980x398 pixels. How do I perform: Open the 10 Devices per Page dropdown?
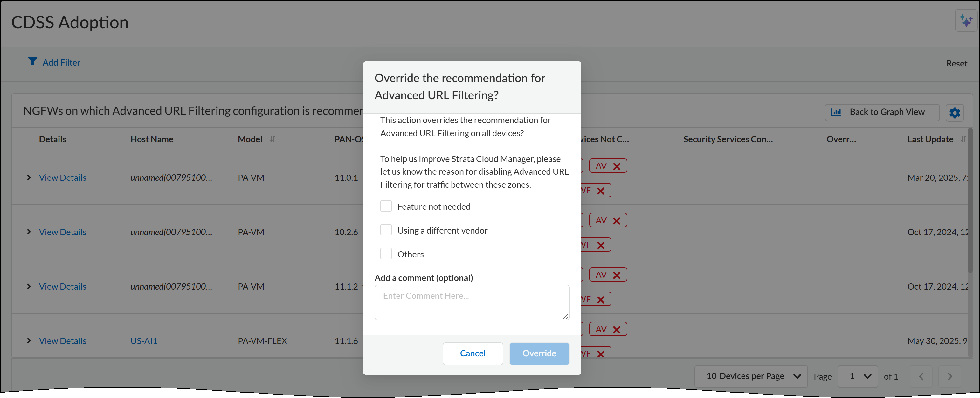tap(751, 376)
